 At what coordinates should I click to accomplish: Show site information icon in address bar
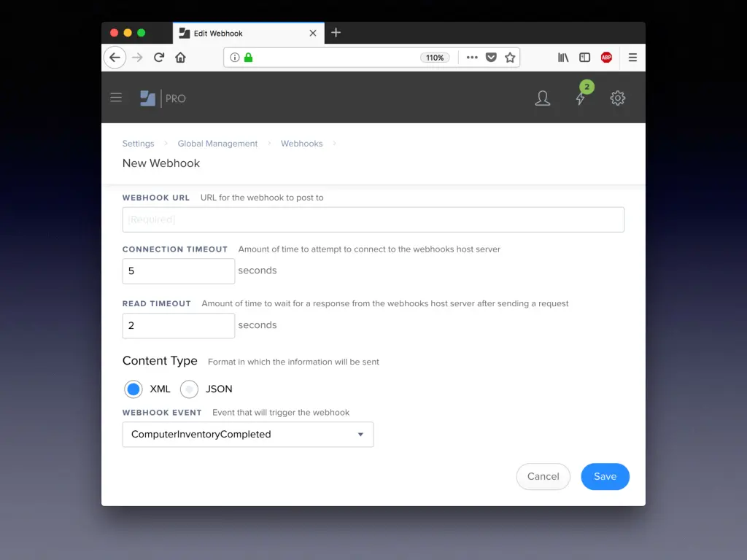coord(235,58)
